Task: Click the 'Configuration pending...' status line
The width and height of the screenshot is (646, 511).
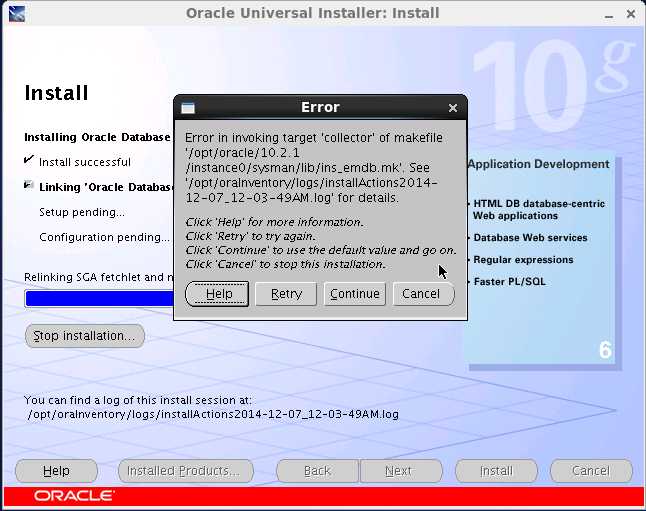Action: coord(104,237)
